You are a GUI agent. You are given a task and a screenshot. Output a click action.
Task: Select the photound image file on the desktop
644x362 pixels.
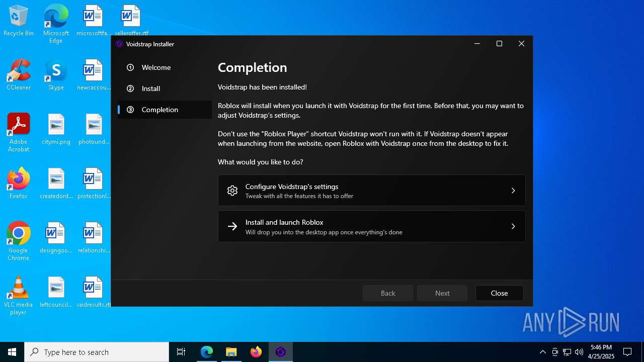[93, 129]
